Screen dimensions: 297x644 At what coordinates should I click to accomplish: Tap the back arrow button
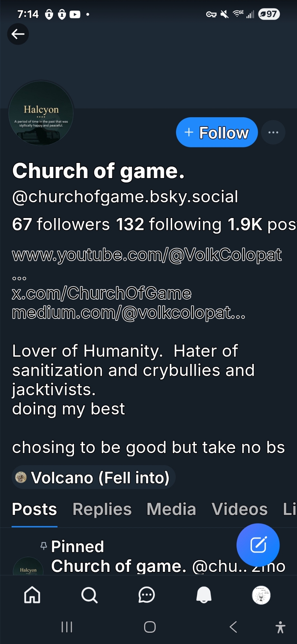coord(18,34)
